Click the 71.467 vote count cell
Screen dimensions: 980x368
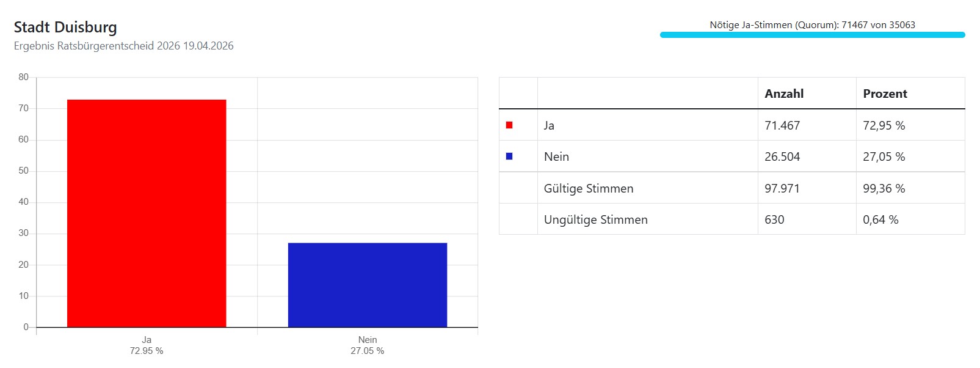coord(782,125)
